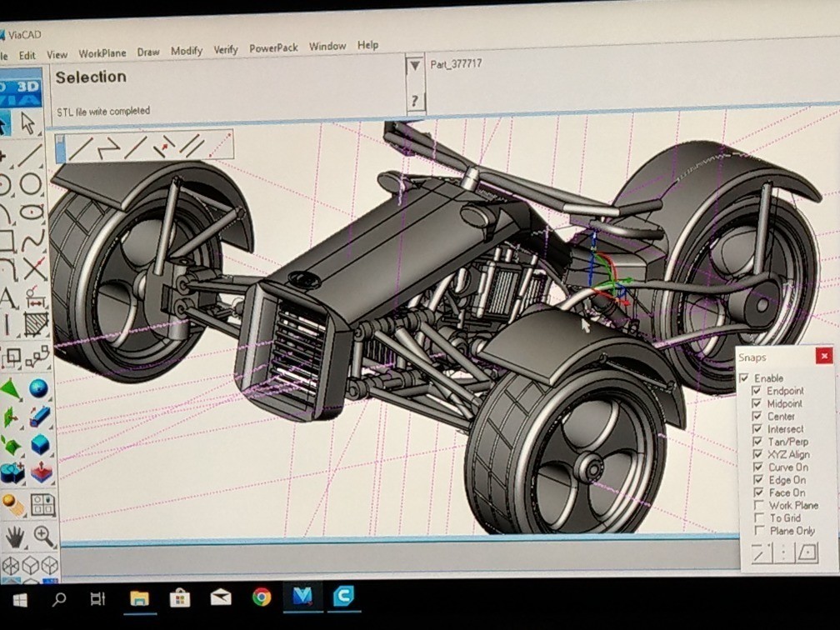This screenshot has height=630, width=840.
Task: Enable the To Grid snap
Action: 758,517
